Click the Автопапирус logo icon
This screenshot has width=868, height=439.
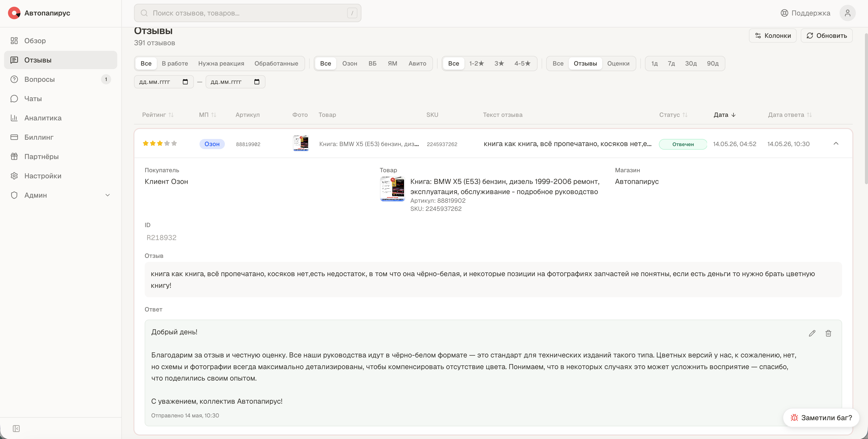click(x=14, y=13)
